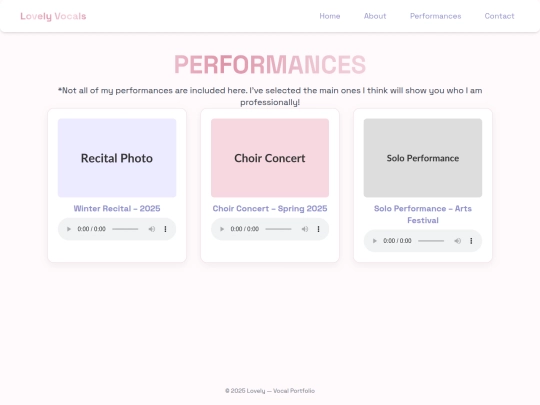This screenshot has height=405, width=540.
Task: Click the note about selected performances
Action: (270, 96)
